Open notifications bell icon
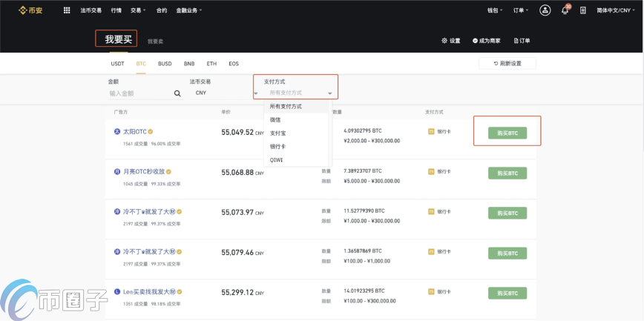 pyautogui.click(x=565, y=10)
